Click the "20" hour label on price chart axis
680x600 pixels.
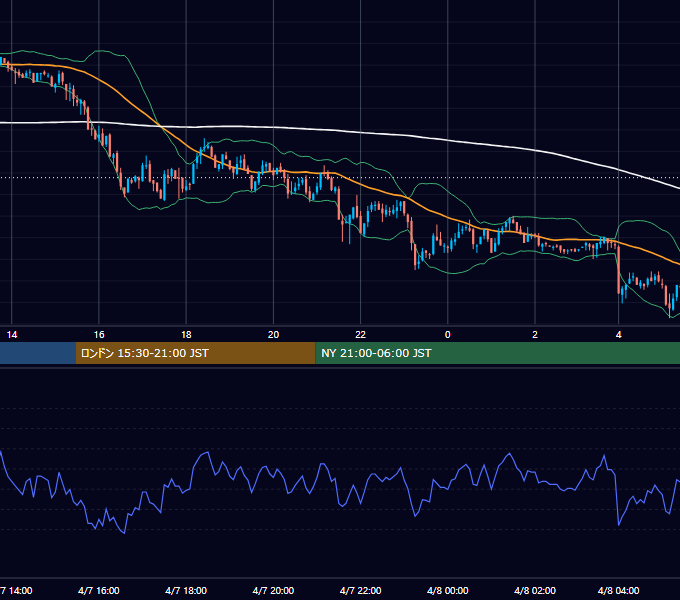pos(273,335)
